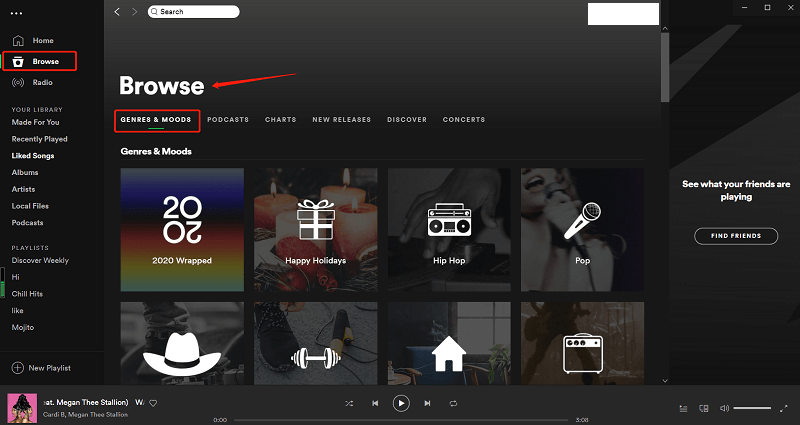Open the house icon At Home card
Screen dimensions: 800x425
[x=449, y=343]
